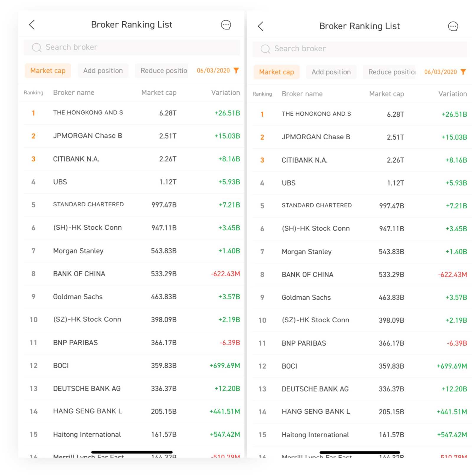This screenshot has width=472, height=476.
Task: Select Market cap tab on left screen
Action: [x=48, y=71]
